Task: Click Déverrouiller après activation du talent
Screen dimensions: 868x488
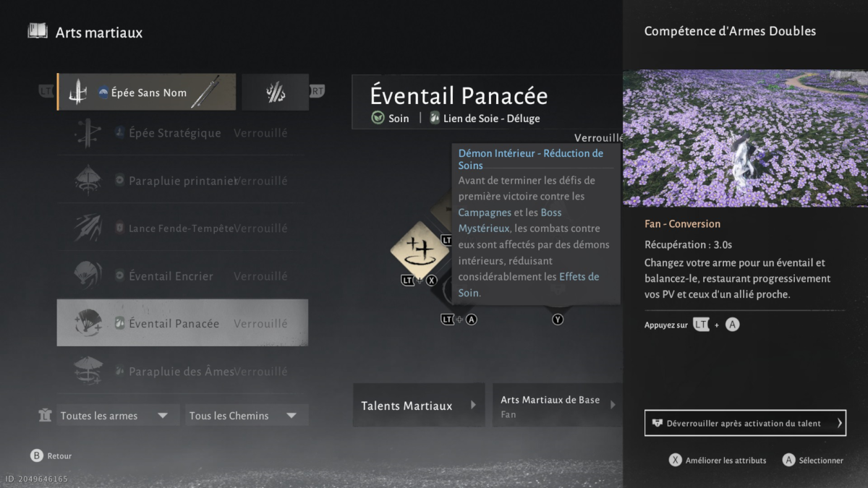Action: (x=745, y=423)
